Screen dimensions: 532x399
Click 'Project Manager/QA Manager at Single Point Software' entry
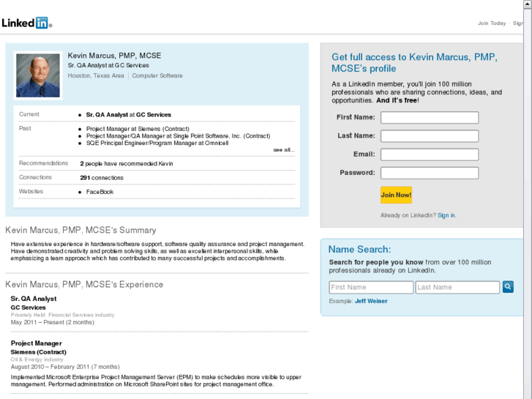tap(178, 136)
